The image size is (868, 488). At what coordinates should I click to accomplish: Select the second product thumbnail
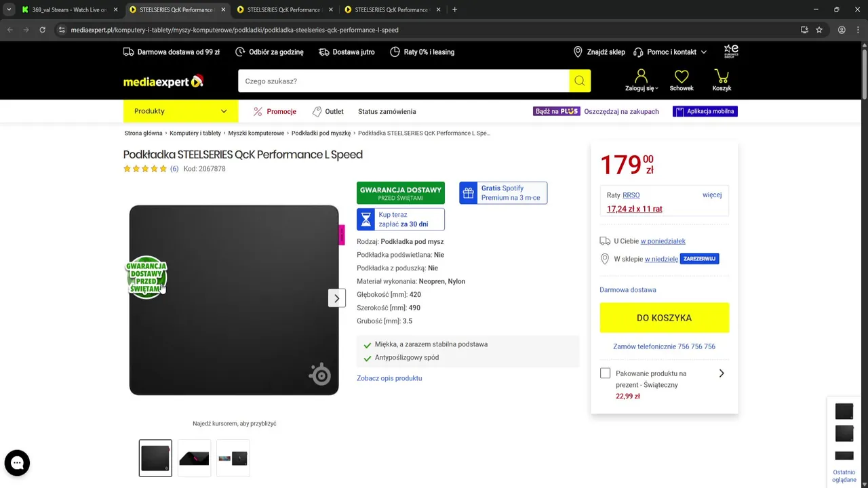pos(195,457)
